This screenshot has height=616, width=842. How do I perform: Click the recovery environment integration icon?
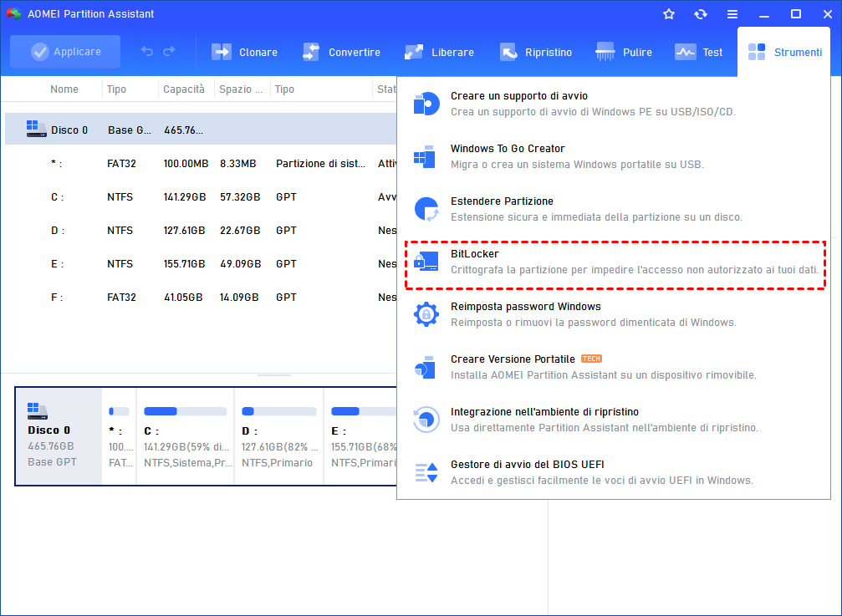coord(426,419)
